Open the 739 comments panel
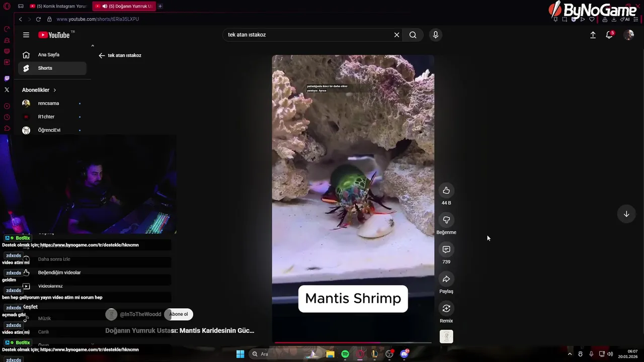 pos(446,249)
